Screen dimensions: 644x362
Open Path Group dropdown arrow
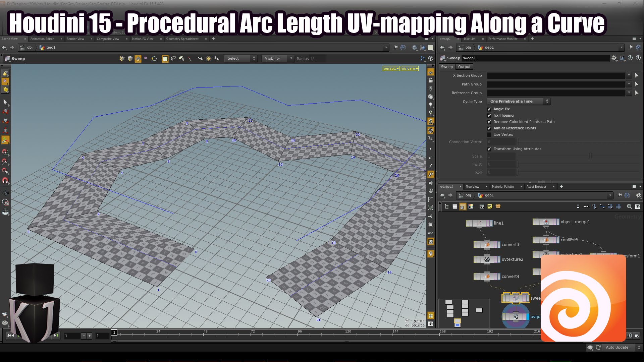click(629, 84)
